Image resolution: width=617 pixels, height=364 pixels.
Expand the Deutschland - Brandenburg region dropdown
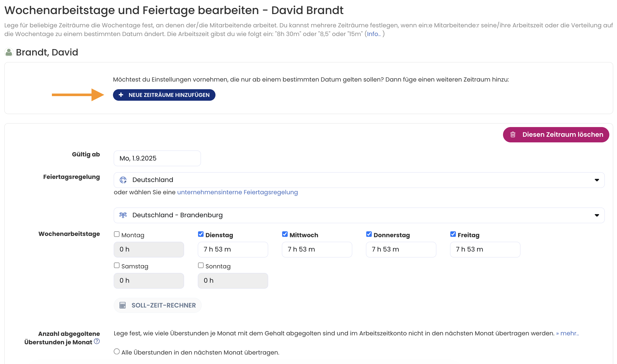point(359,215)
